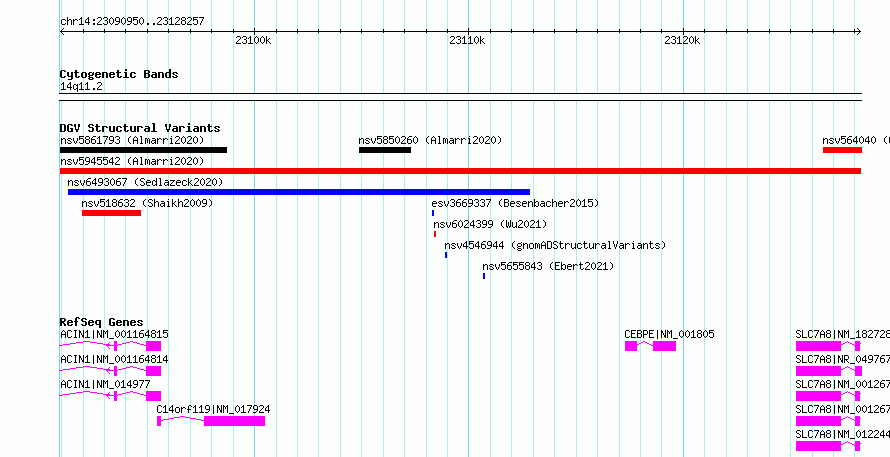Open variant label nsv5850260 (Almarri2020)
This screenshot has width=890, height=457.
[x=430, y=140]
